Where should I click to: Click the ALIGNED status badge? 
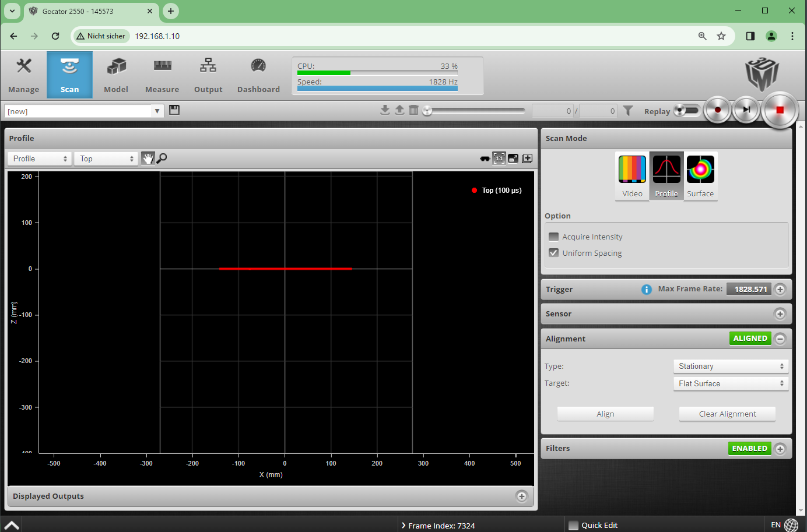click(x=750, y=339)
